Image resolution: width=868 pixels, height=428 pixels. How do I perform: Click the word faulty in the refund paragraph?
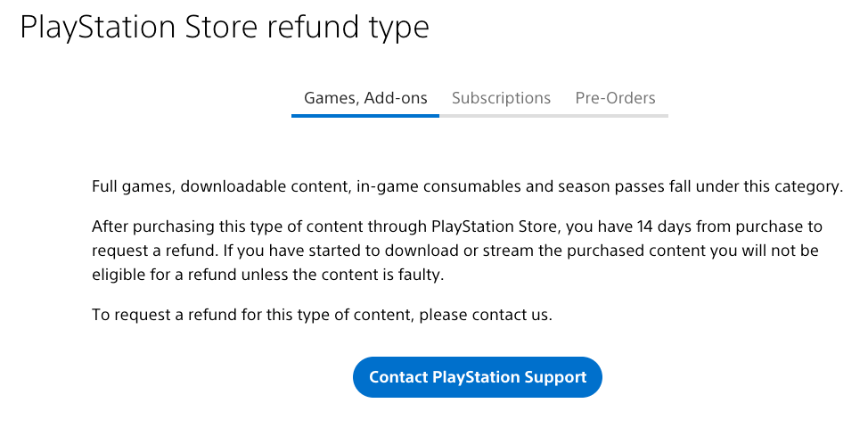tap(419, 276)
